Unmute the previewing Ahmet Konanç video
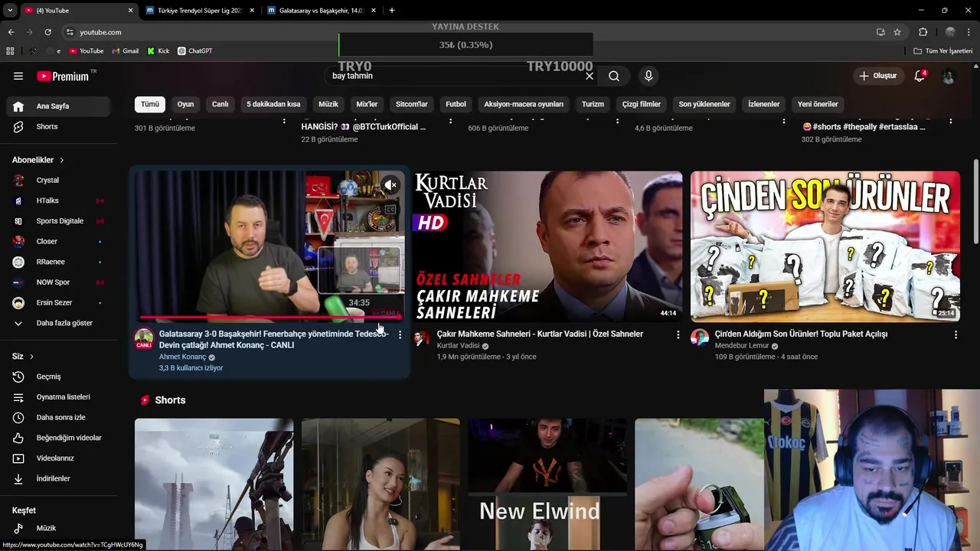 (390, 184)
